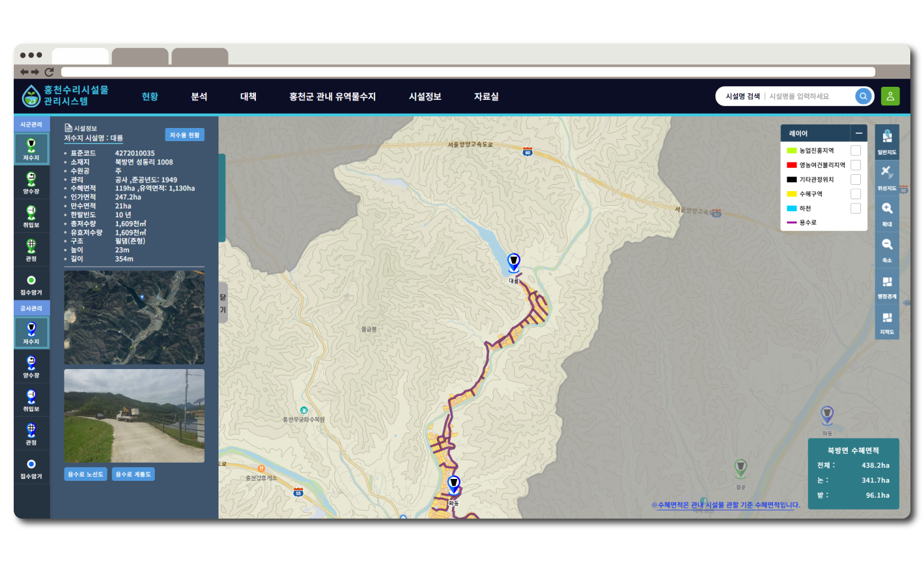This screenshot has width=924, height=562.
Task: Click the 저수율 현황 button
Action: [x=185, y=135]
